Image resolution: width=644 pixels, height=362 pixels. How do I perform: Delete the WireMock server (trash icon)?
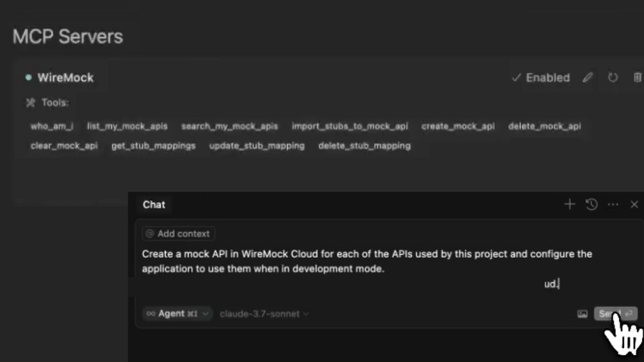click(x=638, y=77)
